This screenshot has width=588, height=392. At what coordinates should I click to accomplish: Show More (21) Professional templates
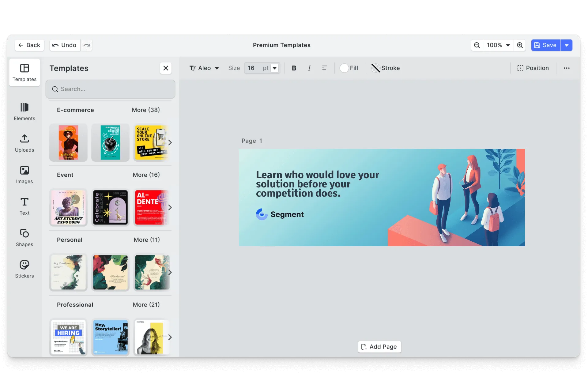[x=146, y=305]
